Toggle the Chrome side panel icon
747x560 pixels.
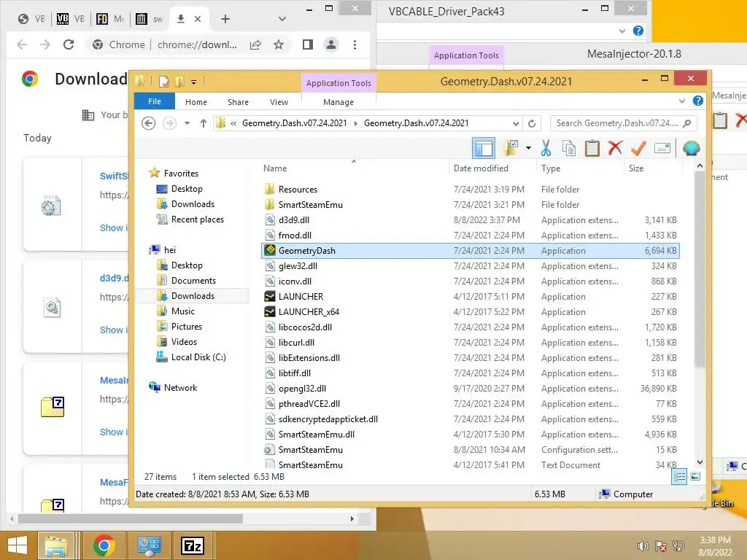tap(308, 44)
